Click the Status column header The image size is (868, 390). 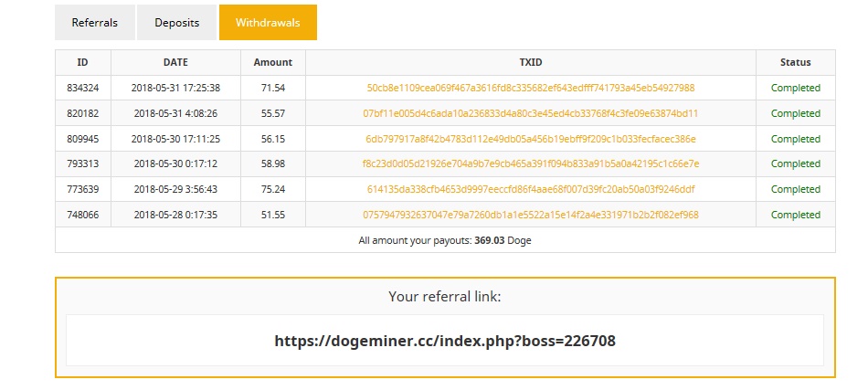click(796, 62)
